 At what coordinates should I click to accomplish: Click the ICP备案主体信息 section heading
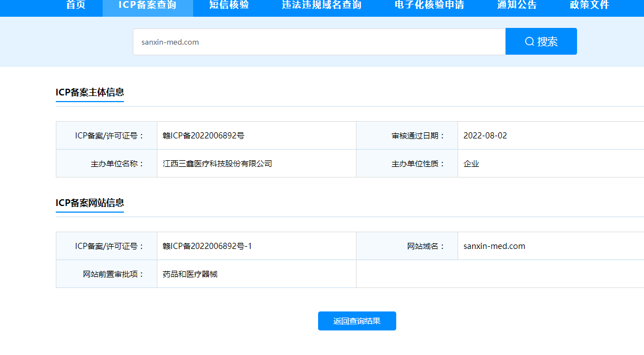pyautogui.click(x=89, y=92)
